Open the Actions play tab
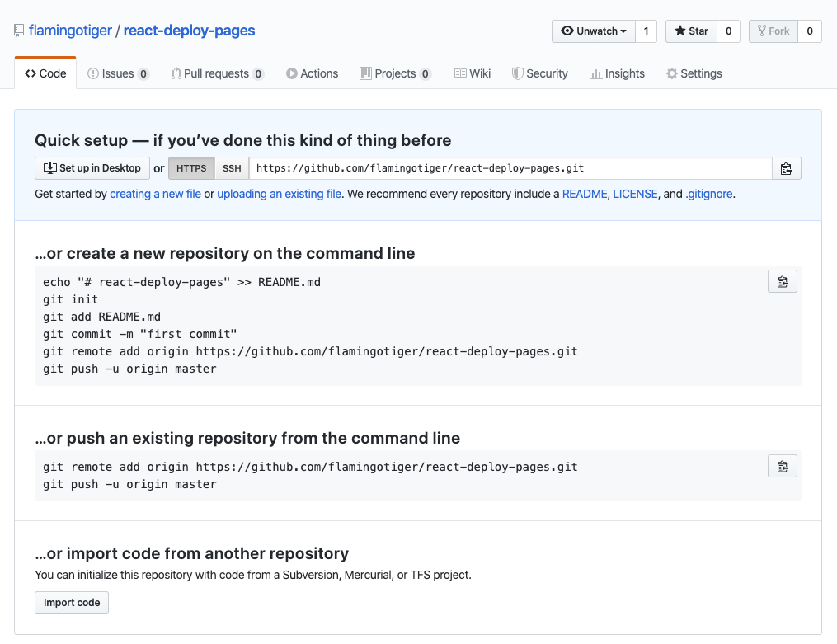Image resolution: width=837 pixels, height=644 pixels. 312,73
